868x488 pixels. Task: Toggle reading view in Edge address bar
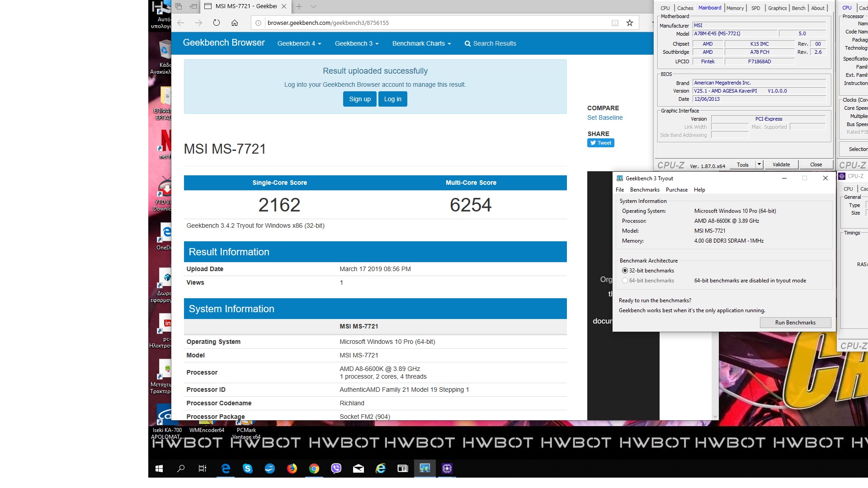coord(615,23)
